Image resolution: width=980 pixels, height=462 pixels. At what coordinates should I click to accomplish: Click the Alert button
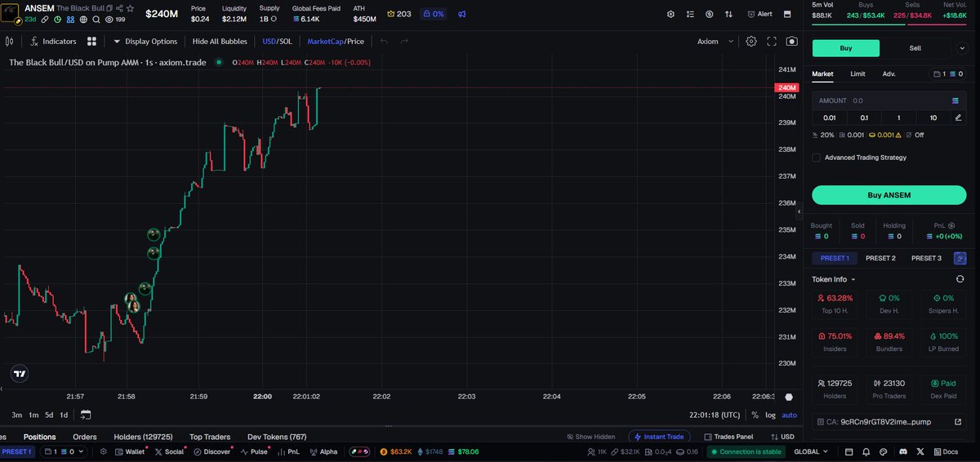[759, 14]
